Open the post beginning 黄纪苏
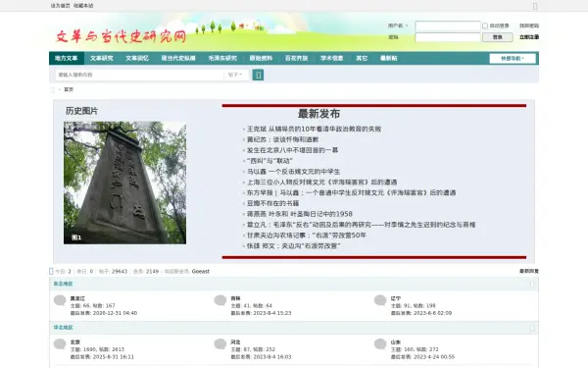The height and width of the screenshot is (368, 588). click(283, 139)
